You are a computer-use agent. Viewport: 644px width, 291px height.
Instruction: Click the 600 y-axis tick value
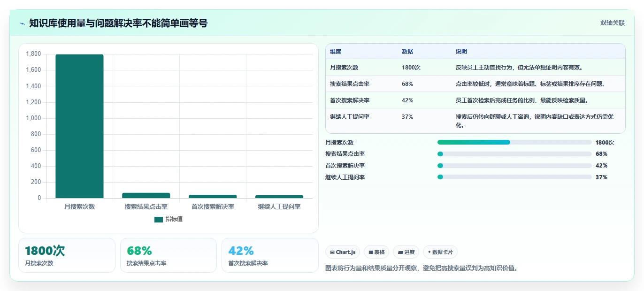coord(36,150)
